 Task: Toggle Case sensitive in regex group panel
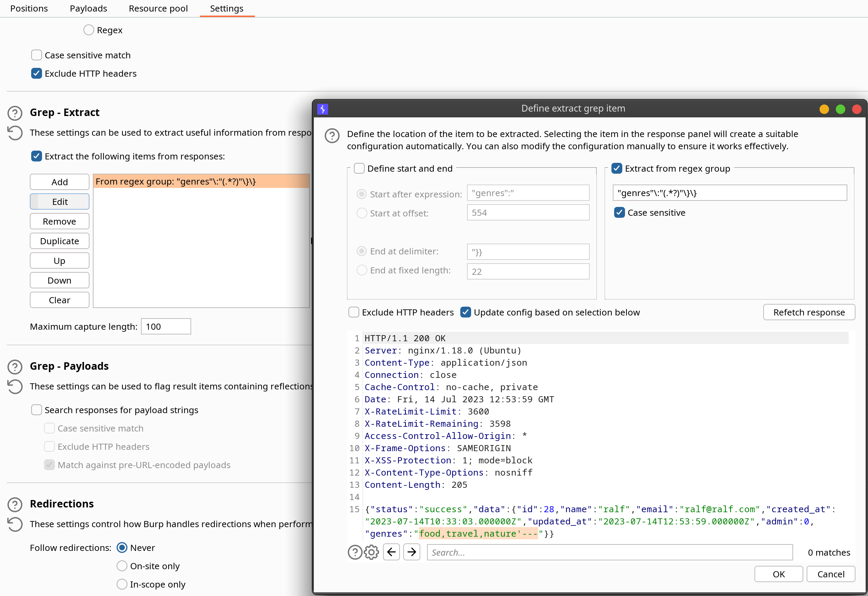pyautogui.click(x=619, y=212)
